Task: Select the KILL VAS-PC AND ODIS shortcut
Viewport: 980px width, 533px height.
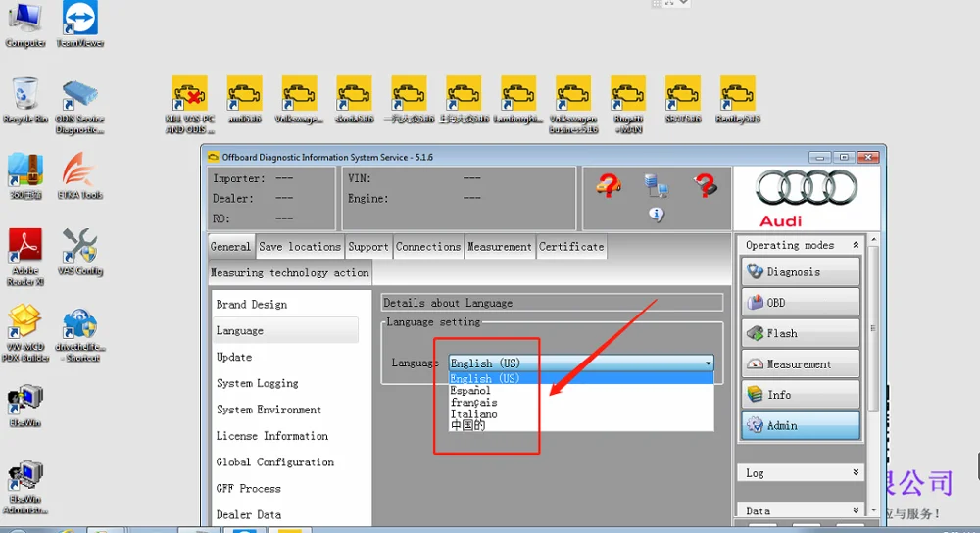Action: [190, 105]
